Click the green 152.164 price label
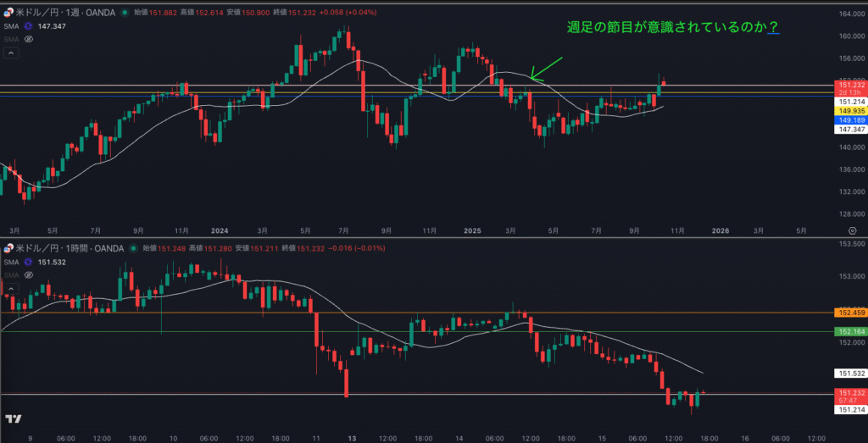 coord(850,331)
